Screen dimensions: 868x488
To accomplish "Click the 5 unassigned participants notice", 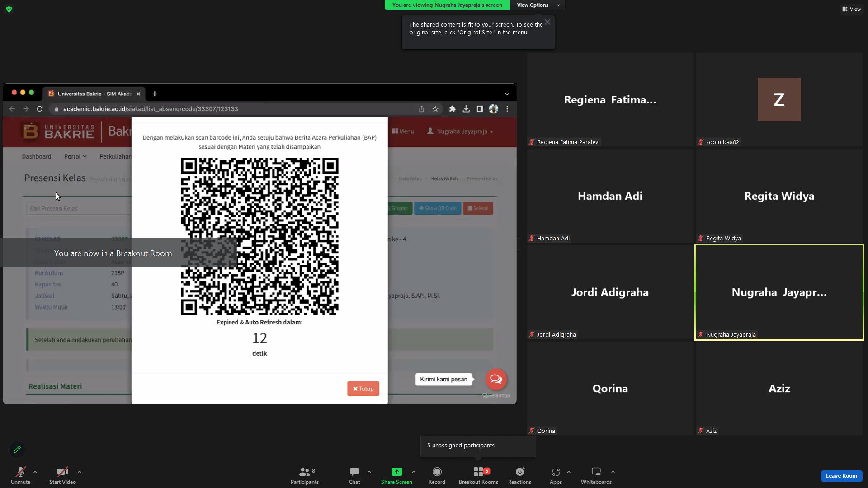I will point(478,446).
